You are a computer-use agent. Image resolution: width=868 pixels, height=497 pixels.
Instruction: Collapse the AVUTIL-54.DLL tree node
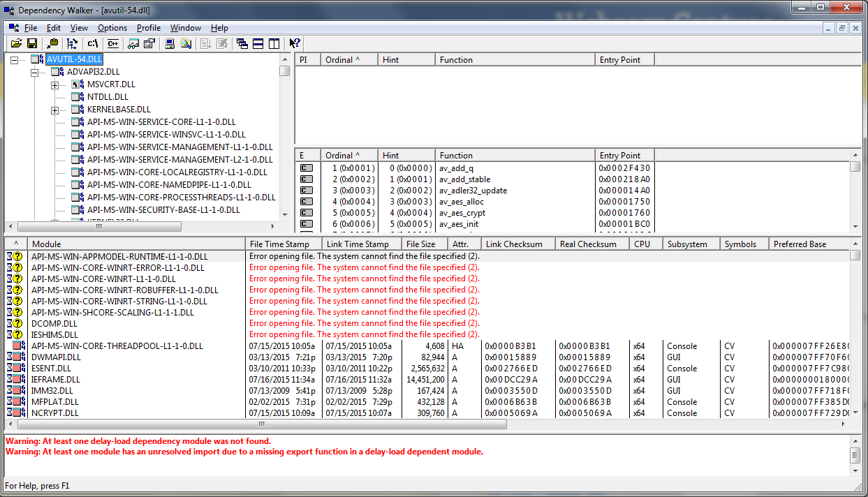point(14,60)
